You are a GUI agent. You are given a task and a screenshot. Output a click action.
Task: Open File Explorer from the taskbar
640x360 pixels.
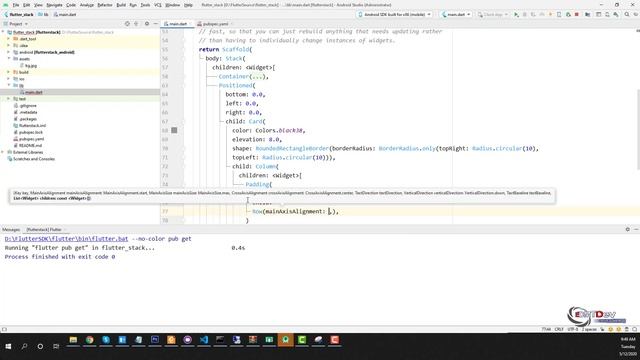coord(73,340)
